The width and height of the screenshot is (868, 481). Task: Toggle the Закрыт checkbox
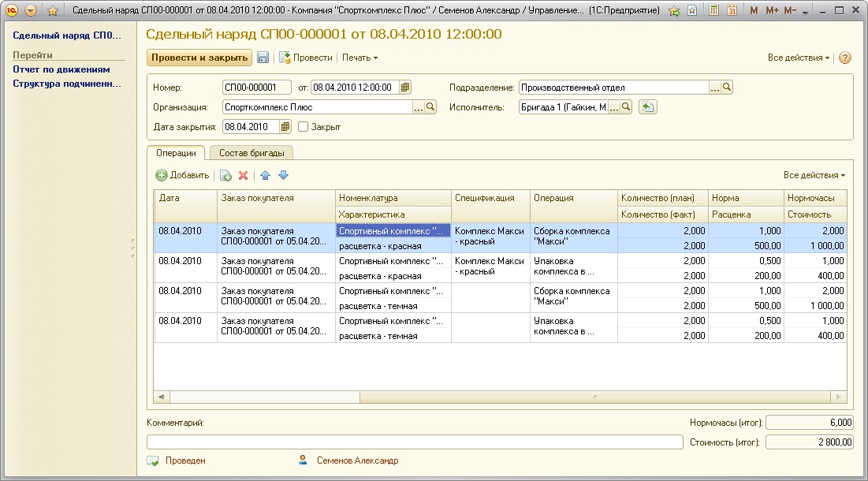(303, 127)
